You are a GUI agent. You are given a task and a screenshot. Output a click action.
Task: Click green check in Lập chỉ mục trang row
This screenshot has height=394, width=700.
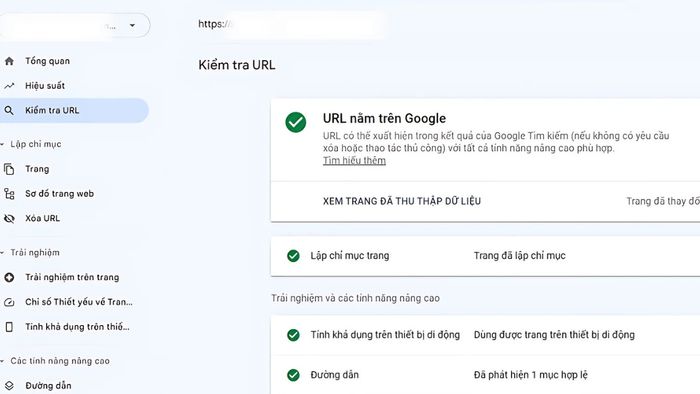(293, 256)
